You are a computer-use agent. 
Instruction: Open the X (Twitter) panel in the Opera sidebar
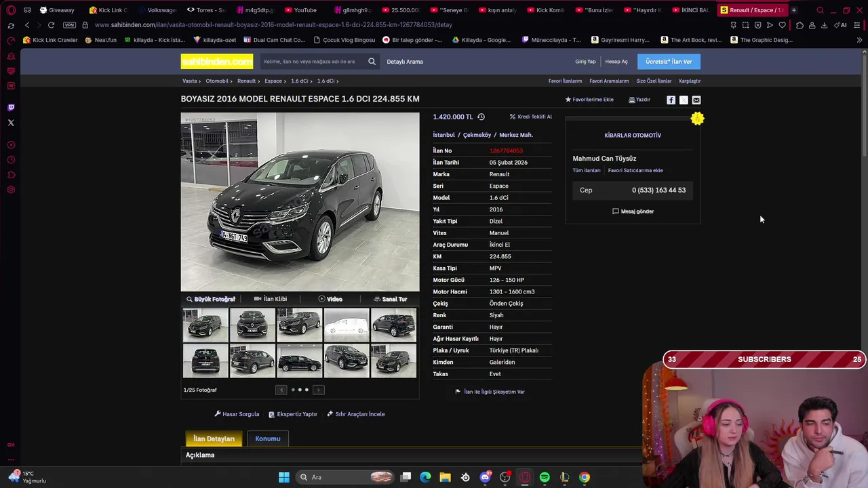[11, 123]
